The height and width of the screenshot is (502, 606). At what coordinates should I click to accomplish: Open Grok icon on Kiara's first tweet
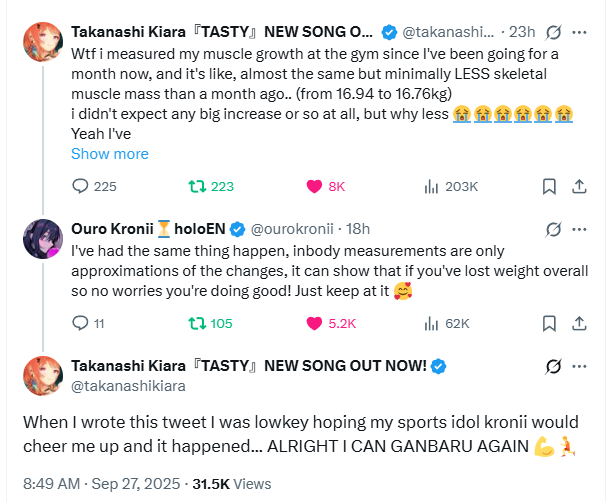[x=548, y=31]
